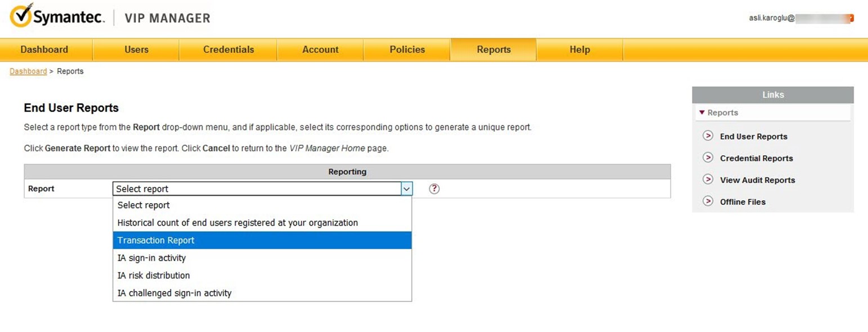Open the Report help question mark icon
This screenshot has width=868, height=332.
[x=434, y=189]
